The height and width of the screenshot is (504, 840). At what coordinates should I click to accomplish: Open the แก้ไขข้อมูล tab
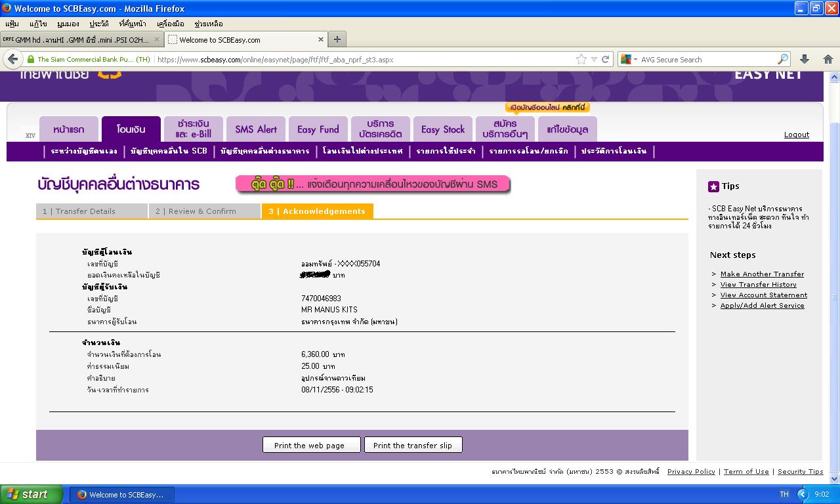point(568,129)
